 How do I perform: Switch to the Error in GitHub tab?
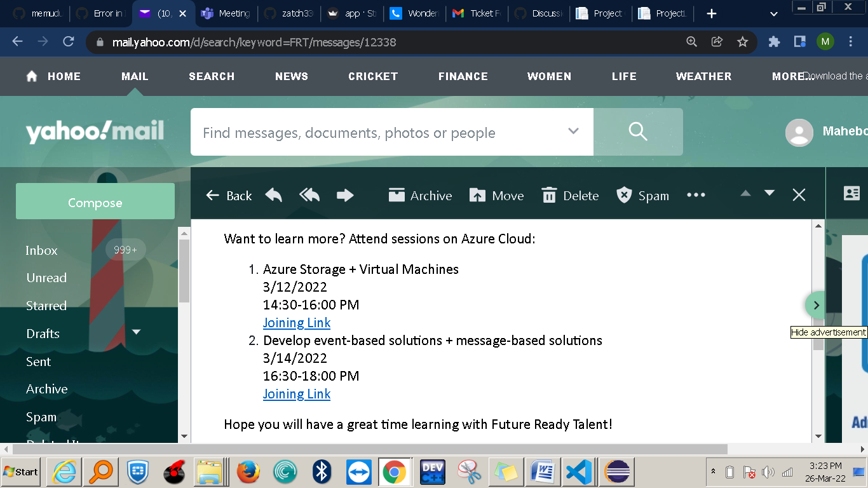(100, 13)
